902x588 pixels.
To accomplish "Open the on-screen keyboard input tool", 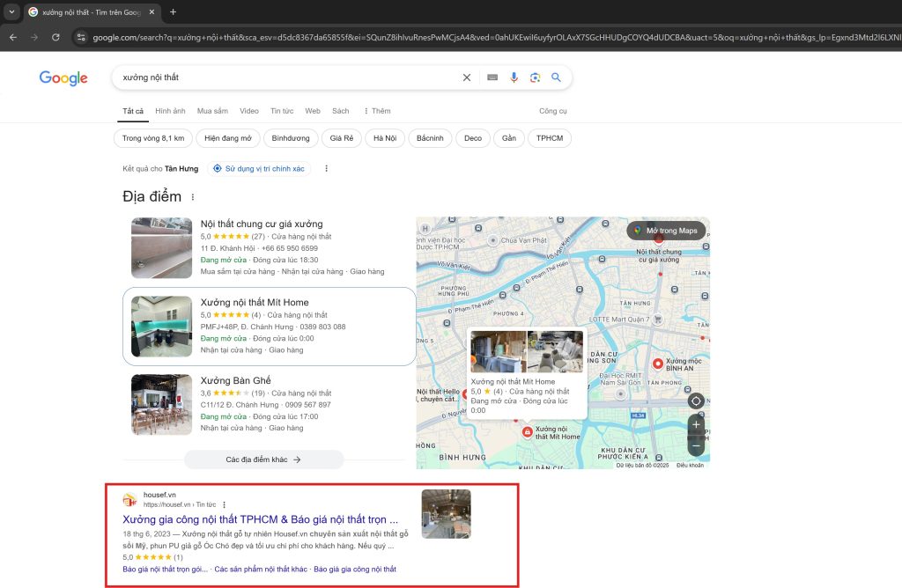I will point(492,77).
